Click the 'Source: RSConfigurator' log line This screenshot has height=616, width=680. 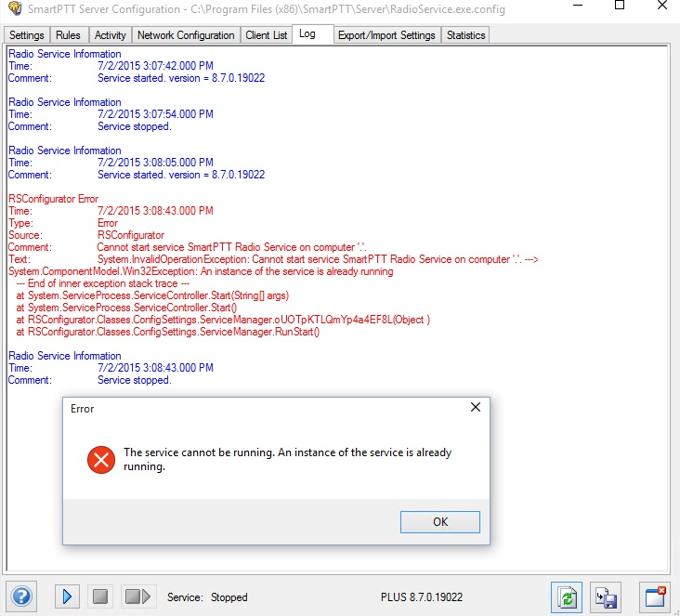(86, 235)
